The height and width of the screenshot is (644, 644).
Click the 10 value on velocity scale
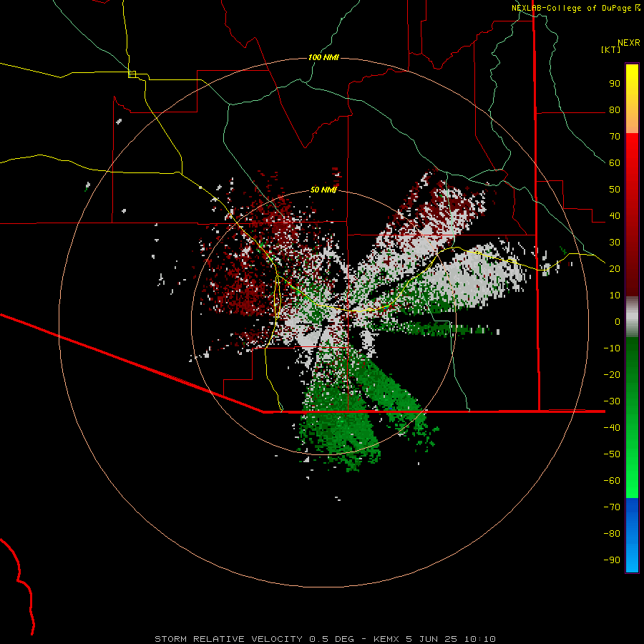tap(615, 296)
